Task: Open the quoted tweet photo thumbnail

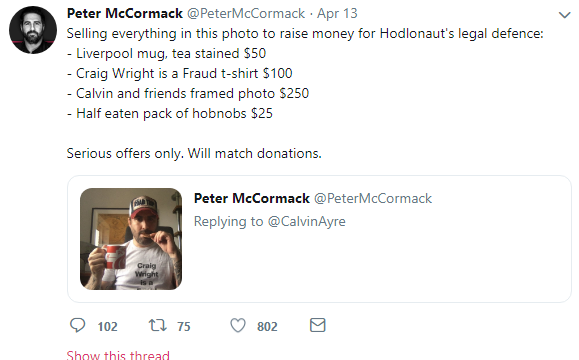Action: point(131,239)
